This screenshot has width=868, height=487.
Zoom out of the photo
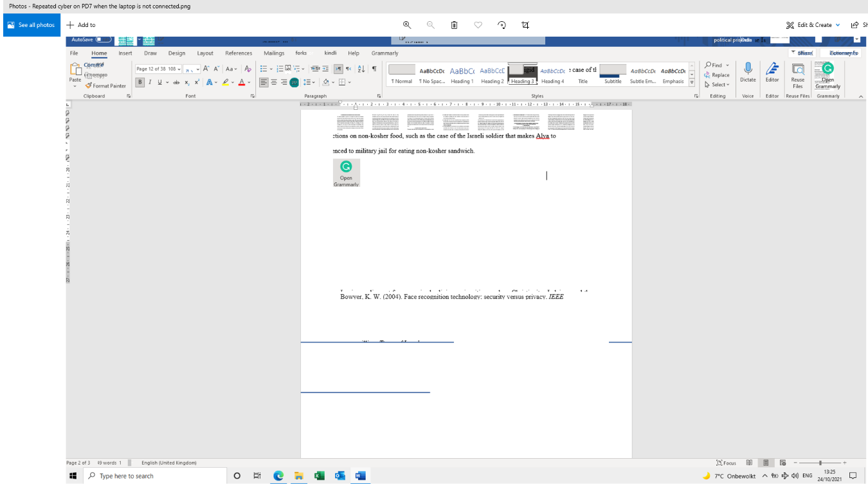pyautogui.click(x=430, y=25)
